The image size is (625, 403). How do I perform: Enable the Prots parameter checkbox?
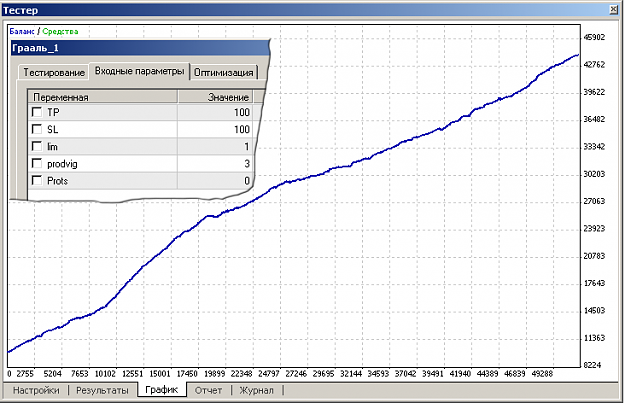tap(37, 181)
